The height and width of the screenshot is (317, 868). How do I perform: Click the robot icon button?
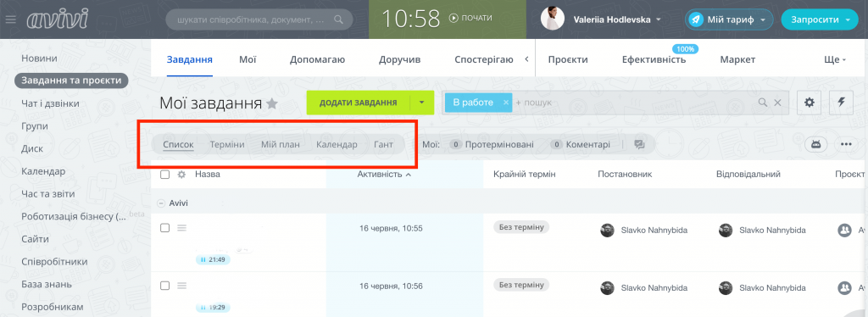click(x=815, y=144)
